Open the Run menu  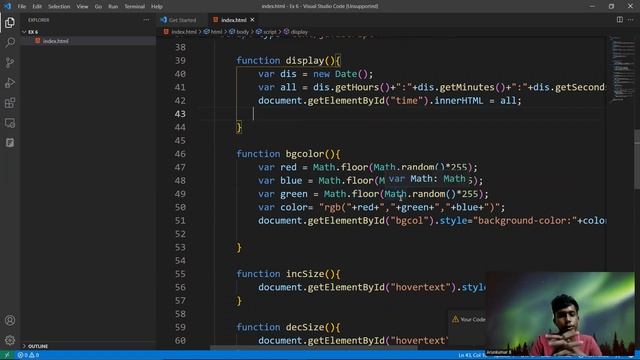[x=113, y=7]
